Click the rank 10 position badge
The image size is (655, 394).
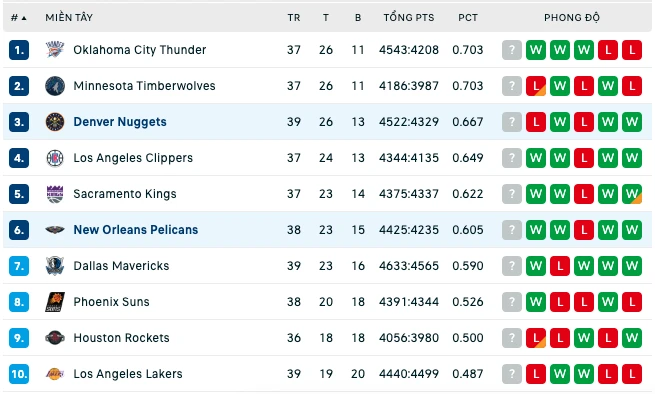(x=19, y=374)
